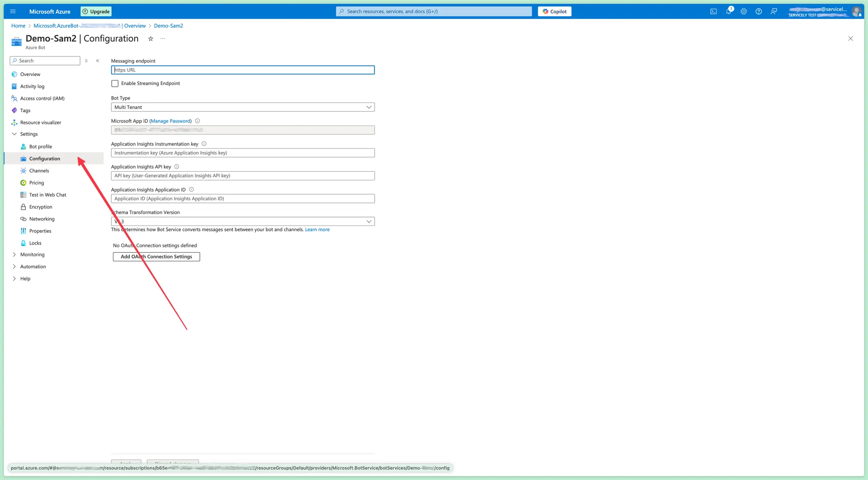Open the Properties page
868x480 pixels.
coord(40,231)
